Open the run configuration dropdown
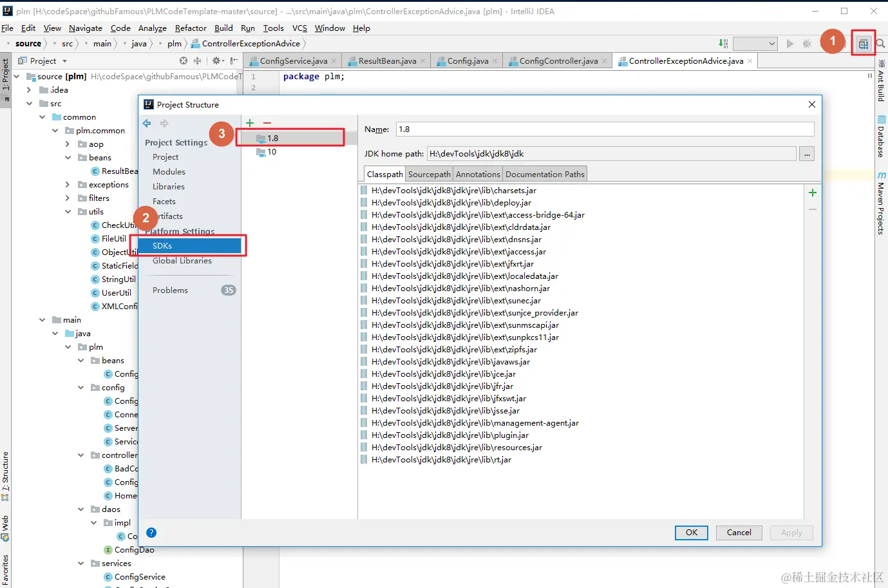888x588 pixels. tap(755, 44)
